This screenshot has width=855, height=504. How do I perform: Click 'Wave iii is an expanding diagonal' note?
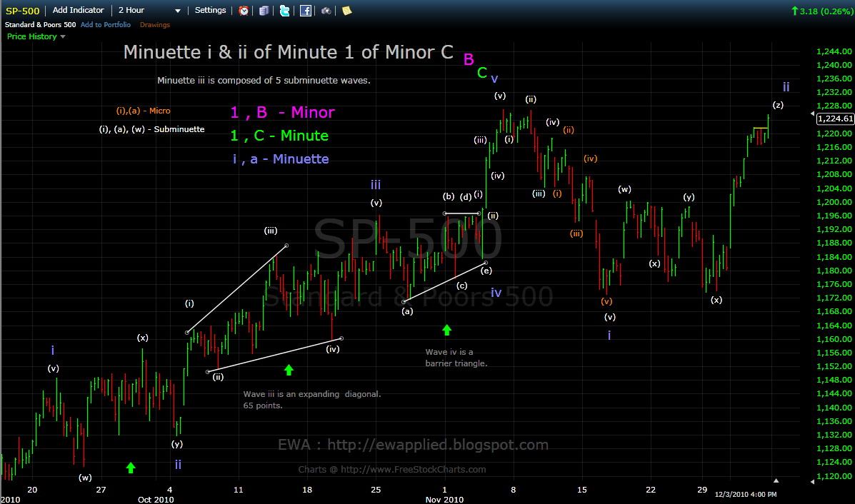coord(312,399)
